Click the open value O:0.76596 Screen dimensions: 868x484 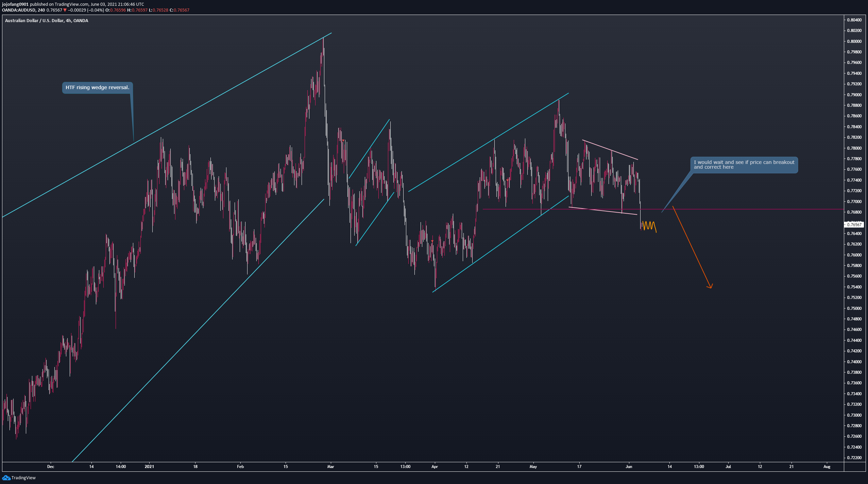116,10
